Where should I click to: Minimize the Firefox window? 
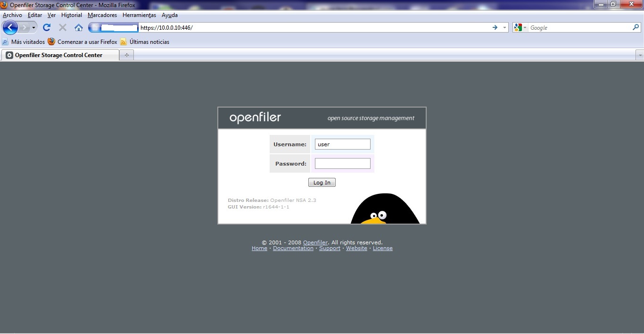coord(600,4)
